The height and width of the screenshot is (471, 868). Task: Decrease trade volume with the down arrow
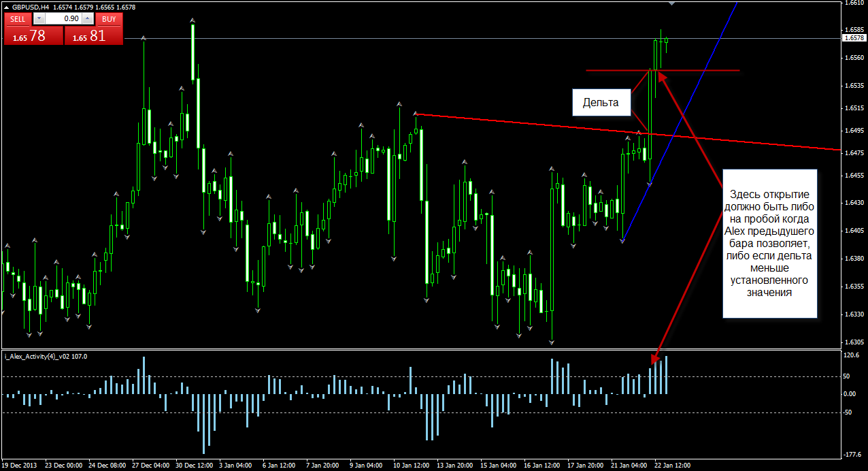(x=38, y=19)
